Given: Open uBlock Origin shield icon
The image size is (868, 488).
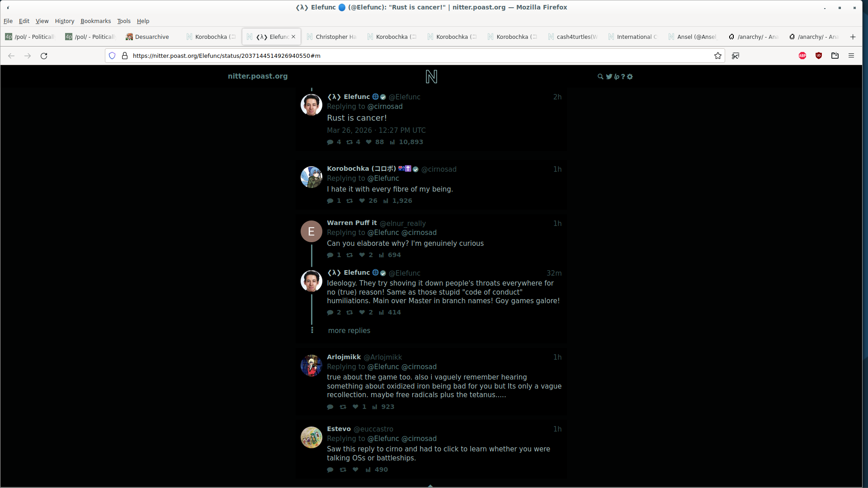Looking at the screenshot, I should [x=819, y=56].
